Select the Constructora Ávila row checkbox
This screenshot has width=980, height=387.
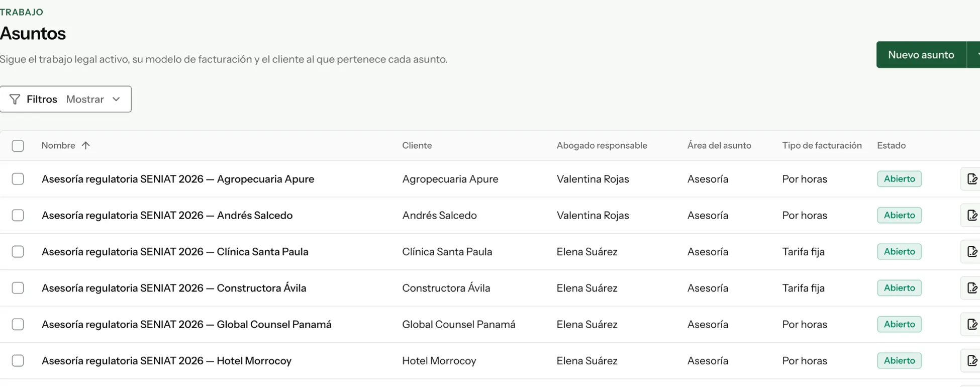(x=18, y=288)
